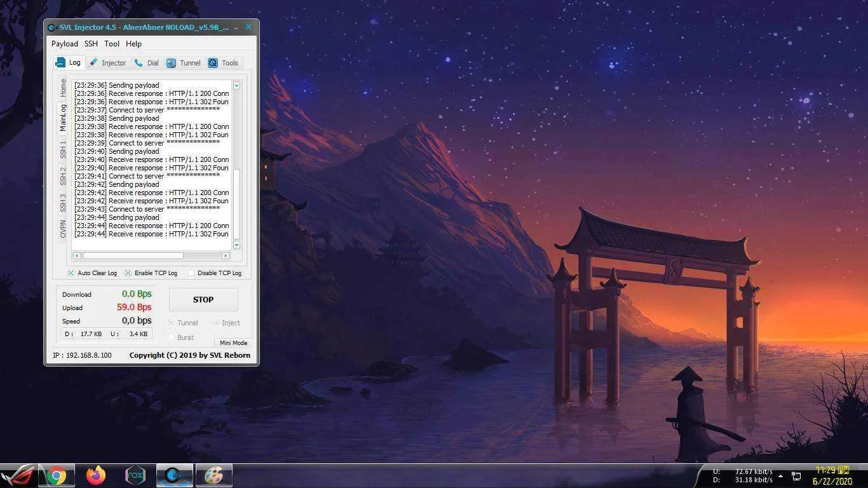Switch to the Dial tab

click(147, 63)
